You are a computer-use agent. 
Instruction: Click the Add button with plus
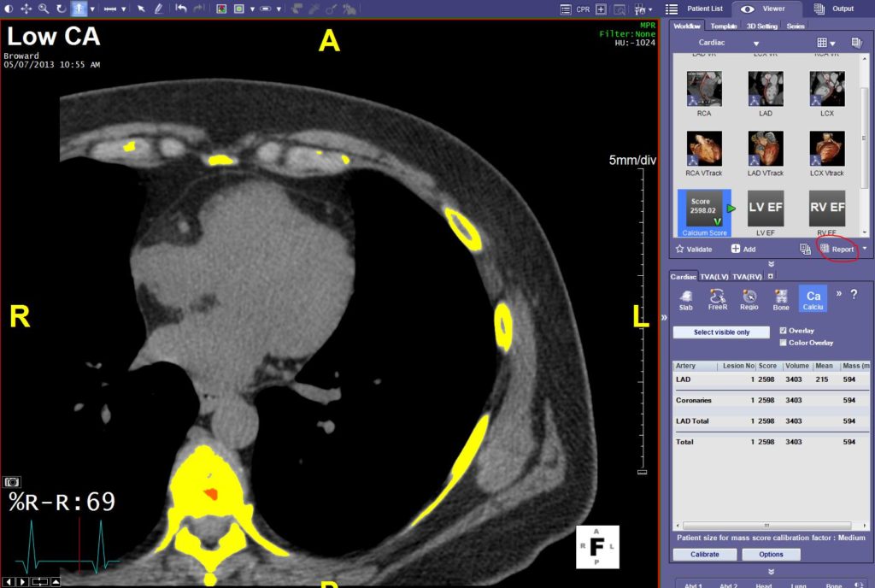point(743,250)
